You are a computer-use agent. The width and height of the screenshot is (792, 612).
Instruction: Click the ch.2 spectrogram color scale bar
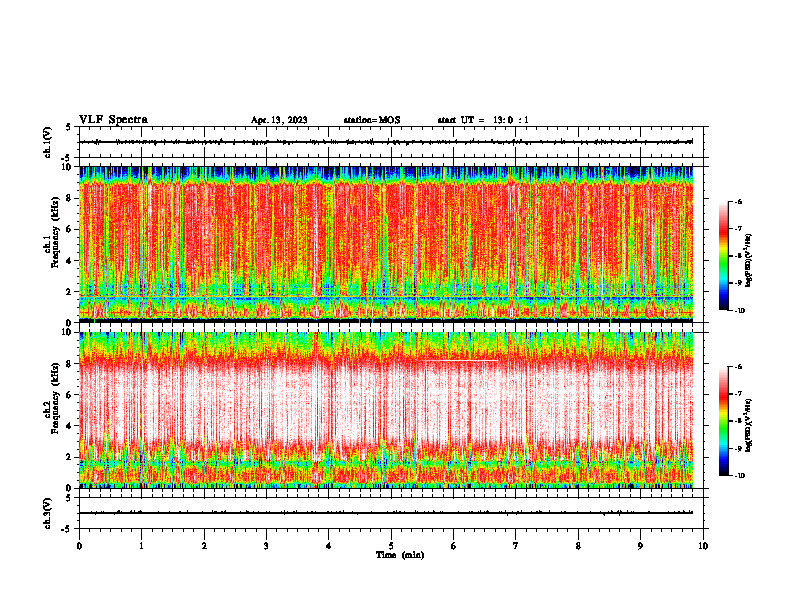(x=723, y=421)
